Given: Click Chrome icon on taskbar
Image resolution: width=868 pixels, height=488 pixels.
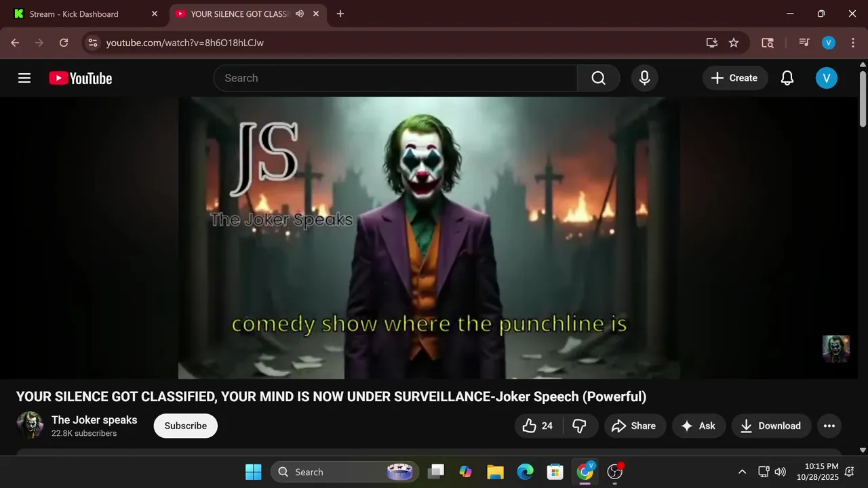Looking at the screenshot, I should 585,472.
